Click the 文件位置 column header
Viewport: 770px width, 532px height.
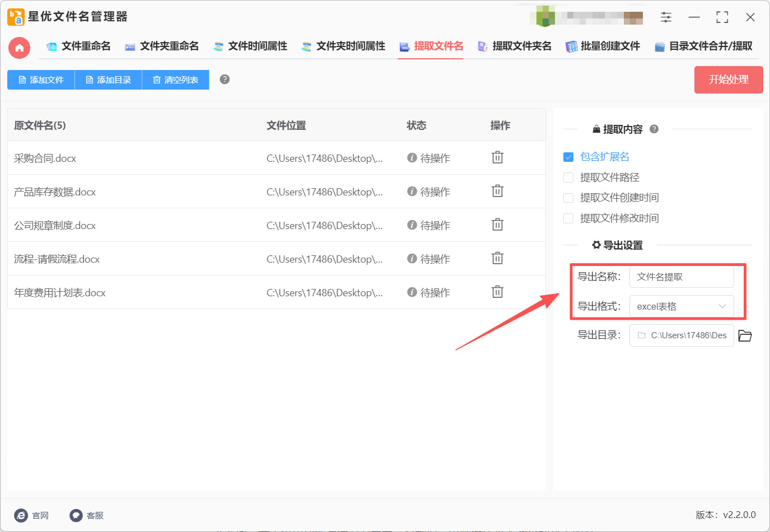pos(286,125)
